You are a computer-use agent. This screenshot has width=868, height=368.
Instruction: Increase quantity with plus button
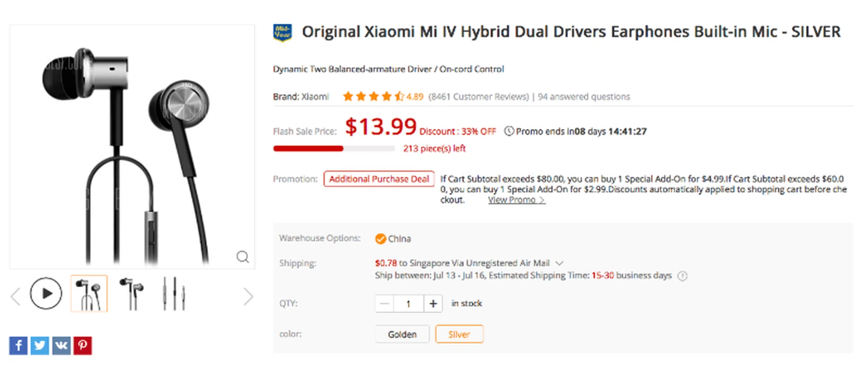pos(433,303)
